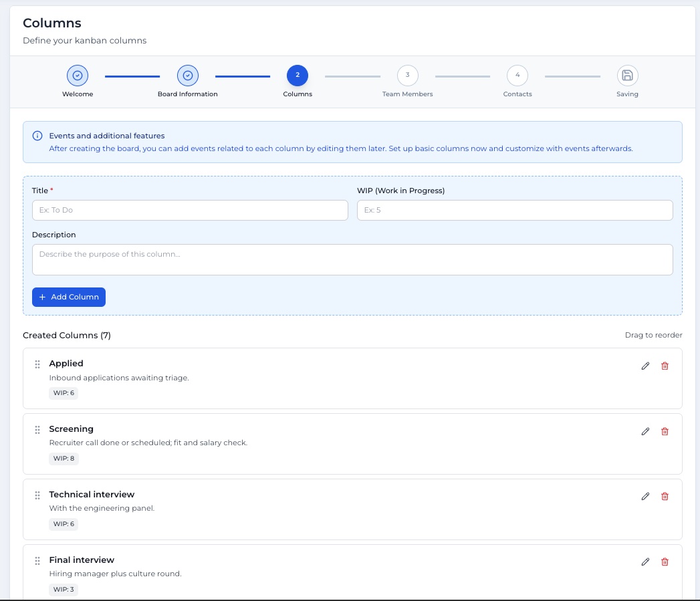Click the Final interview column title
The width and height of the screenshot is (700, 601).
[x=82, y=560]
